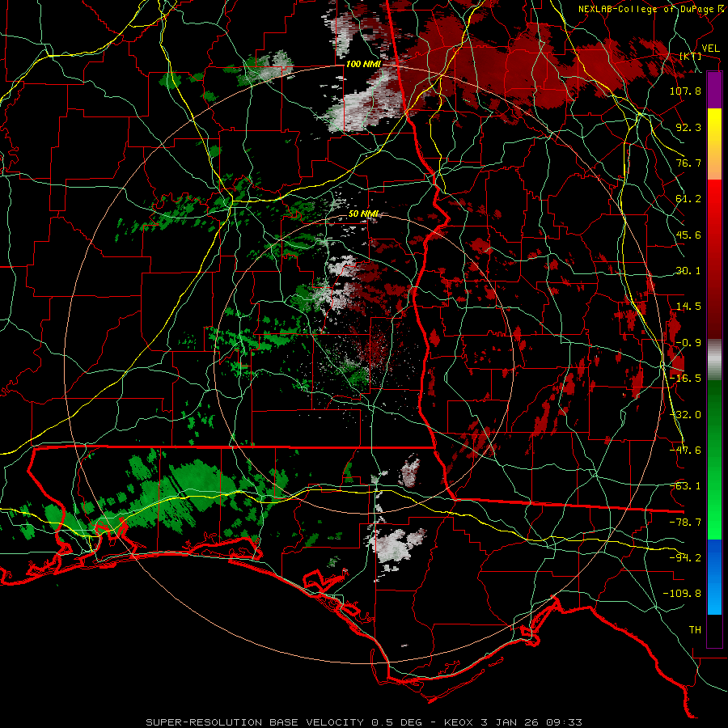Select the 30.1 scale value

pyautogui.click(x=688, y=271)
